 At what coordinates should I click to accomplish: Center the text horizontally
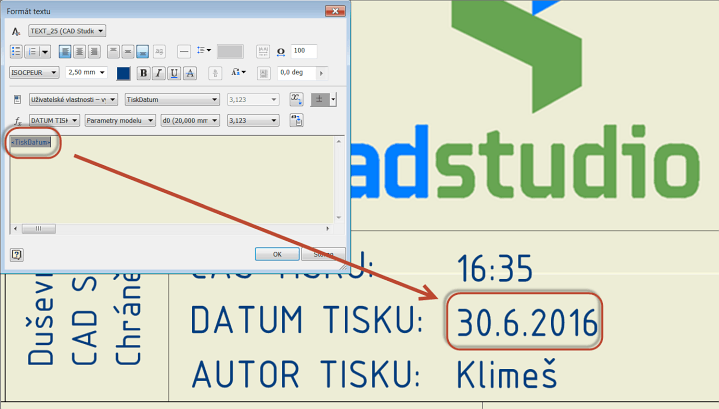pyautogui.click(x=80, y=51)
